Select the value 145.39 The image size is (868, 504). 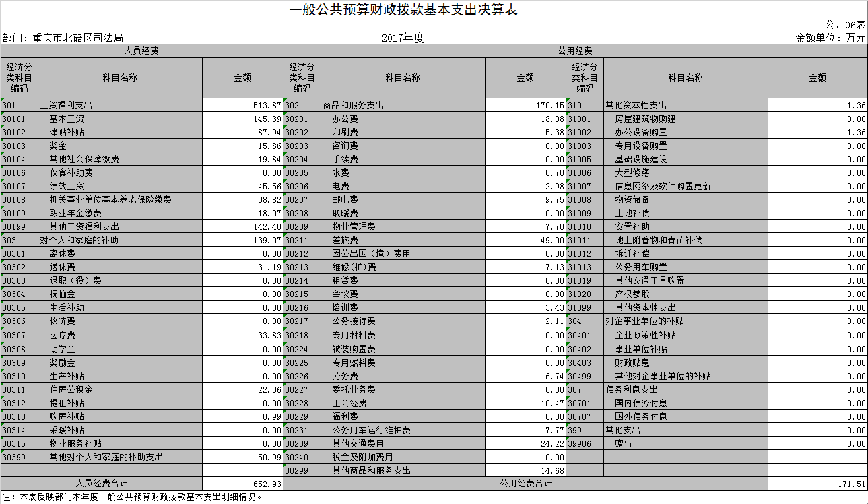[242, 119]
